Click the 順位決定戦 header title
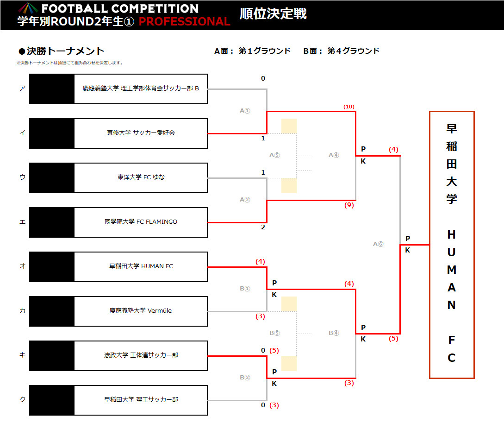Screen dimensions: 504x423 point(273,14)
